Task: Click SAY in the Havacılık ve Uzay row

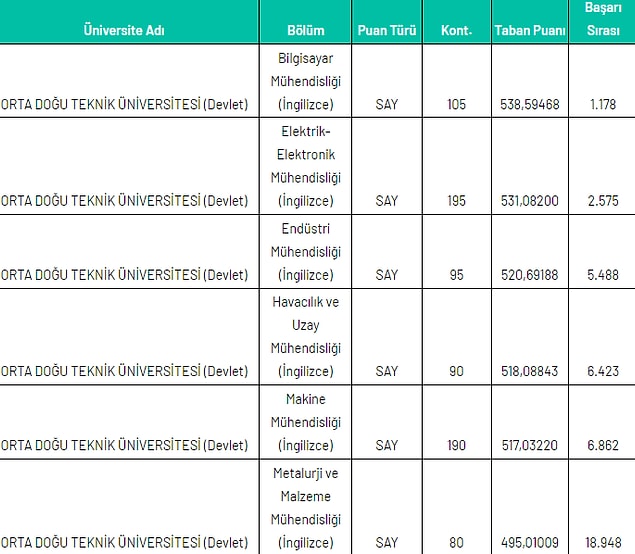Action: pyautogui.click(x=387, y=371)
